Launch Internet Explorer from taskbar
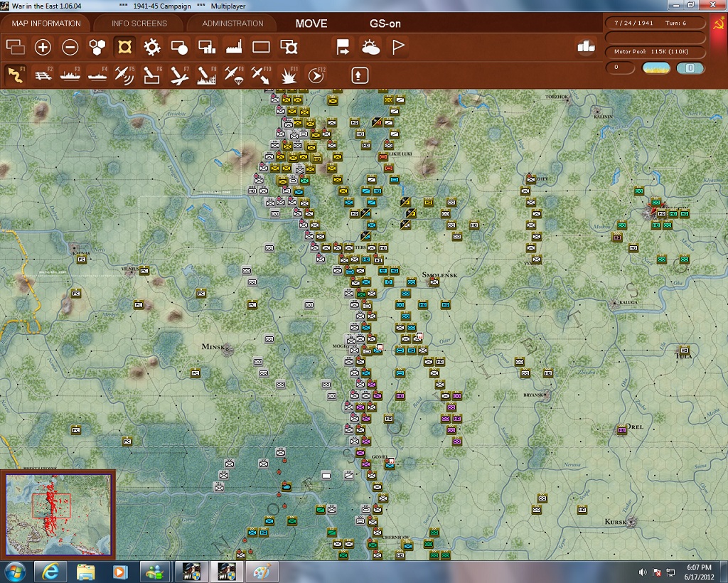 coord(50,572)
